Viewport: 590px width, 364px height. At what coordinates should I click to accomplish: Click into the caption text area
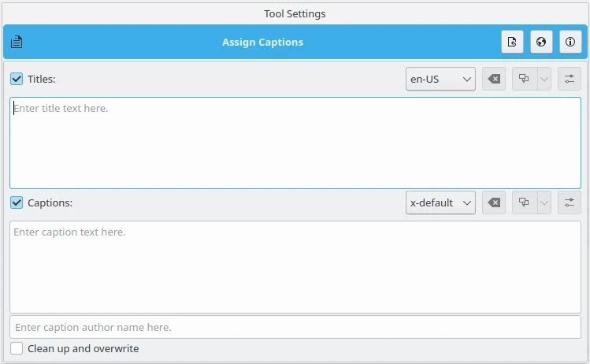click(295, 266)
